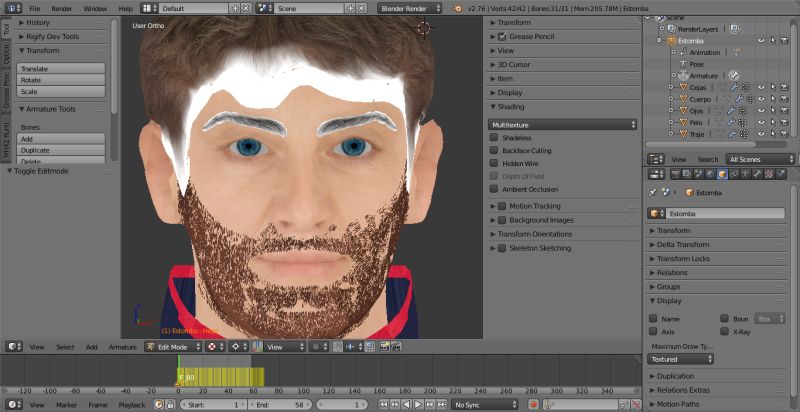Click the timeline editor type icon
This screenshot has width=800, height=412.
(x=13, y=405)
